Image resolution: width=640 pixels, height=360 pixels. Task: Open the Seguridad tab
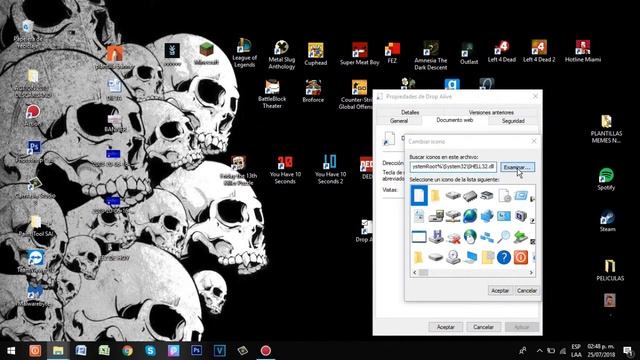point(513,121)
